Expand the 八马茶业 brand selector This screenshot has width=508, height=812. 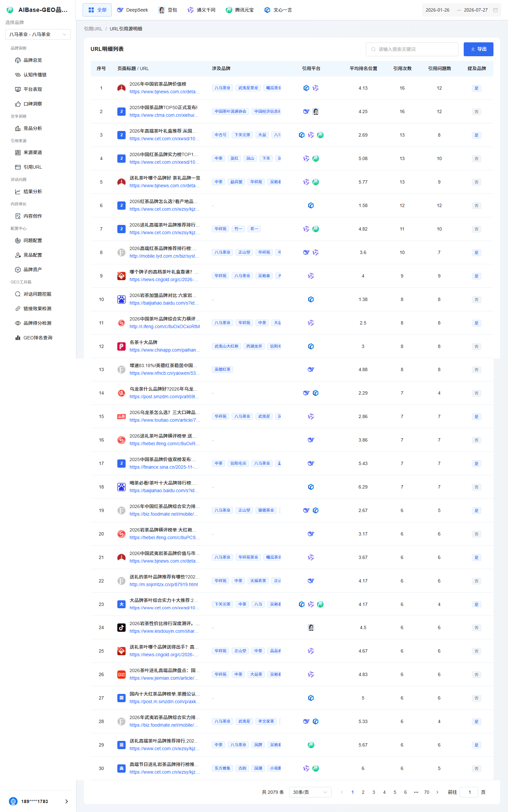point(38,34)
